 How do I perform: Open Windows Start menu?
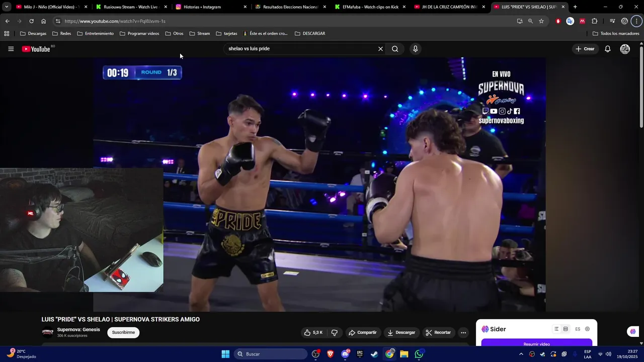point(225,354)
